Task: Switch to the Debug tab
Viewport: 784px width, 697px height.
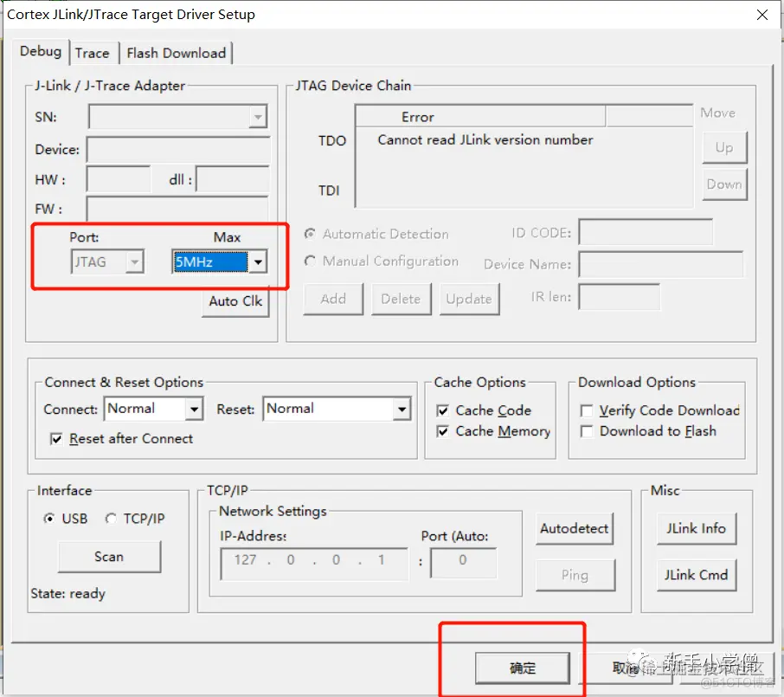Action: click(41, 52)
